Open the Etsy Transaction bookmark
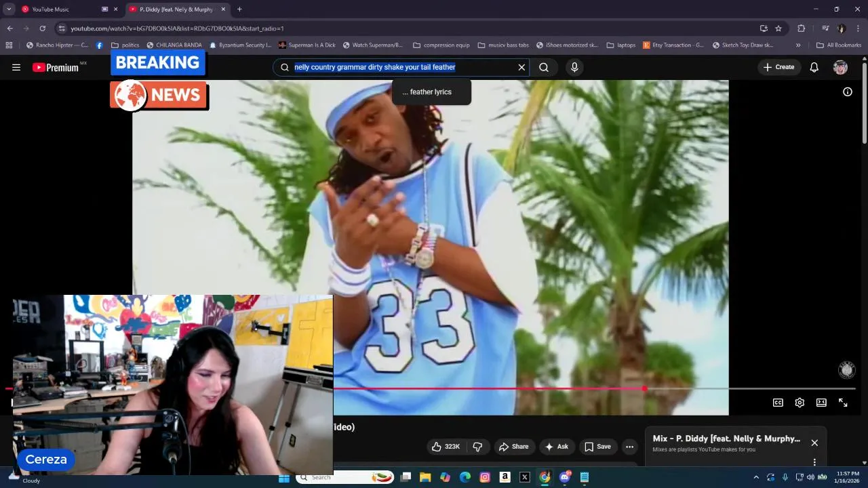 pos(674,45)
